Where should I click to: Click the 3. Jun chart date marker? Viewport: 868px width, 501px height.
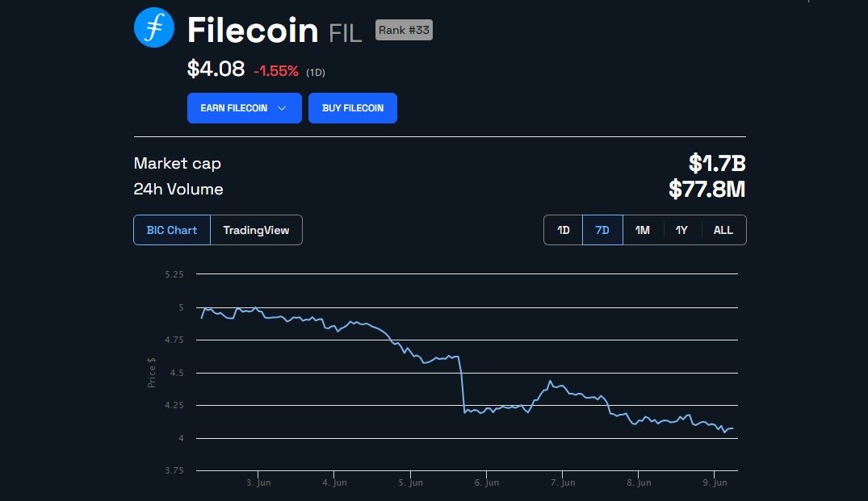(258, 482)
